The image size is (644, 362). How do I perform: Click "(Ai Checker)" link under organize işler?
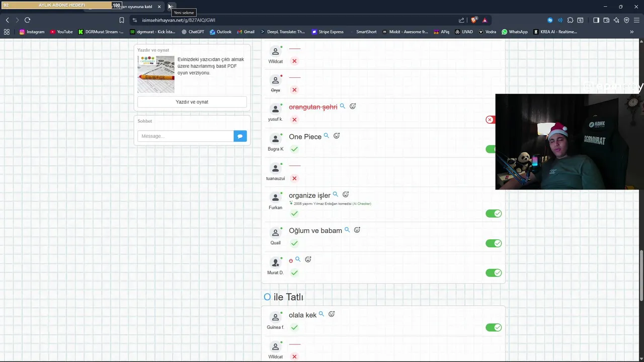362,204
